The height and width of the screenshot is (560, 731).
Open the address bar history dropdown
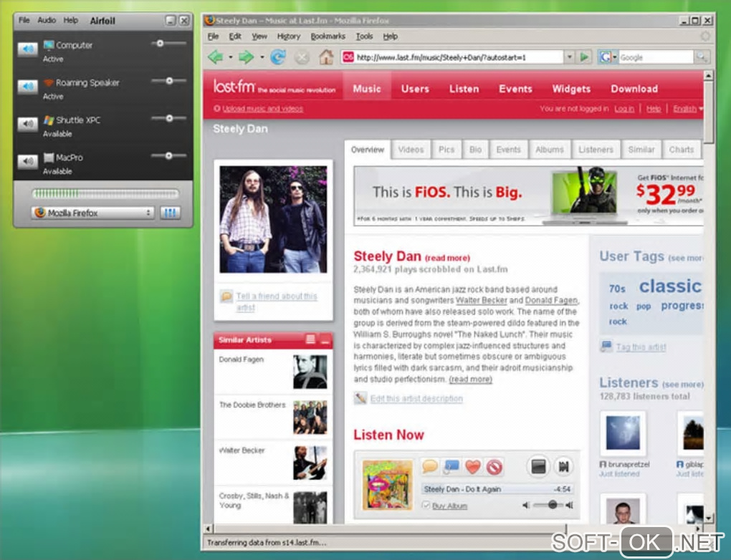point(569,57)
